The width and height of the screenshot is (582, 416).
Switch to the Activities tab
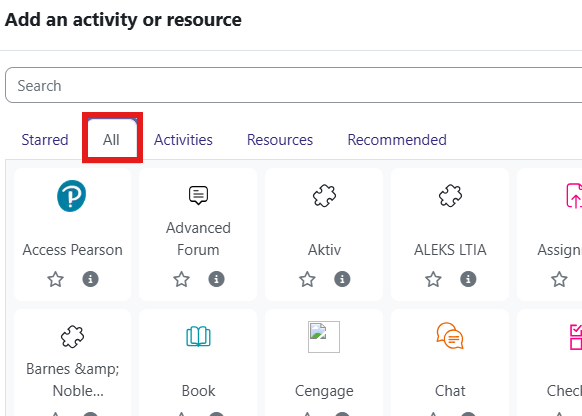tap(183, 140)
